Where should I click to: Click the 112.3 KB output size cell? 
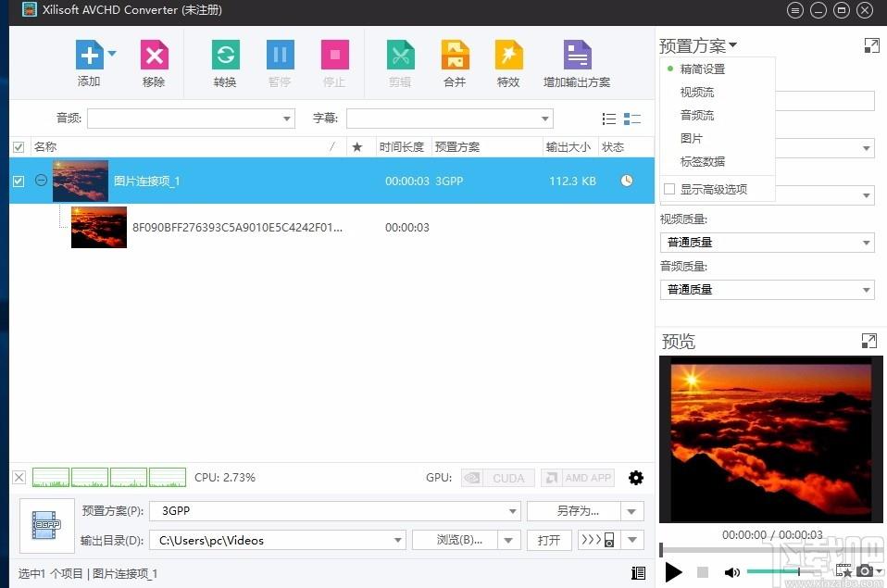pyautogui.click(x=572, y=181)
